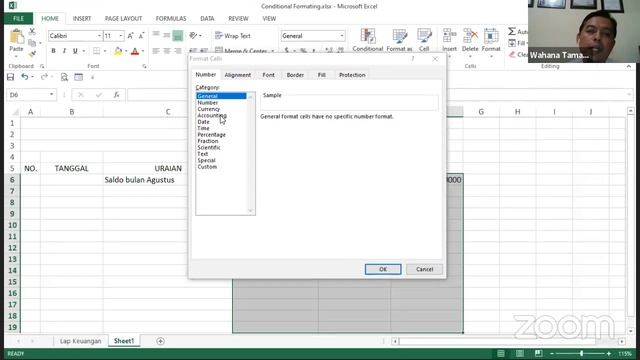
Task: Apply the yellow Fill Color bucket
Action: click(x=118, y=51)
